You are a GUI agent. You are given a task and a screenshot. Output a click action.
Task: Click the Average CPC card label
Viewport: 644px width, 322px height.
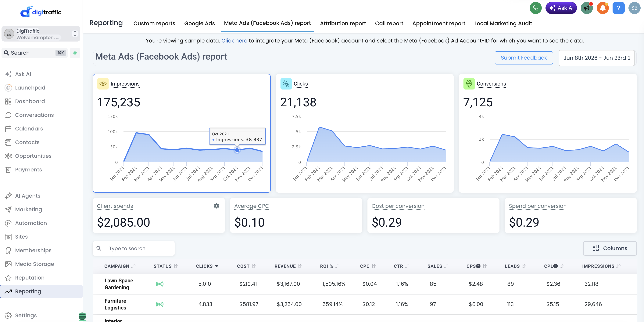click(252, 206)
